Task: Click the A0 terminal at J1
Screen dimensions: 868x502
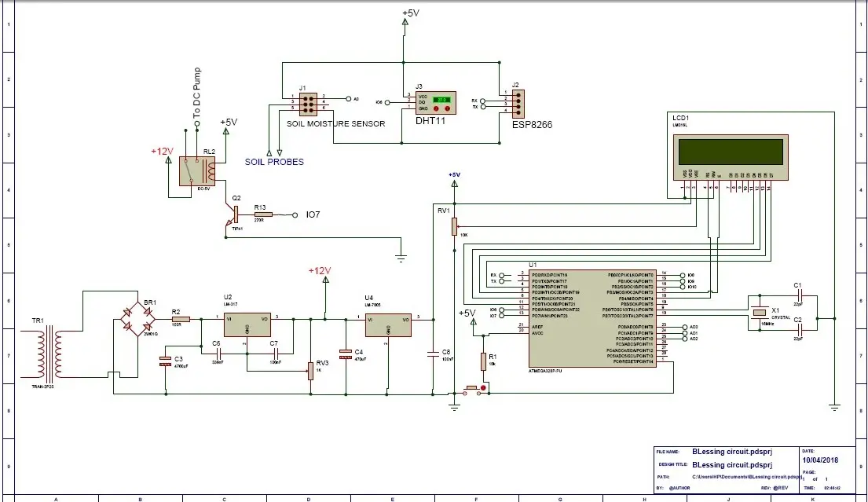Action: click(x=348, y=98)
